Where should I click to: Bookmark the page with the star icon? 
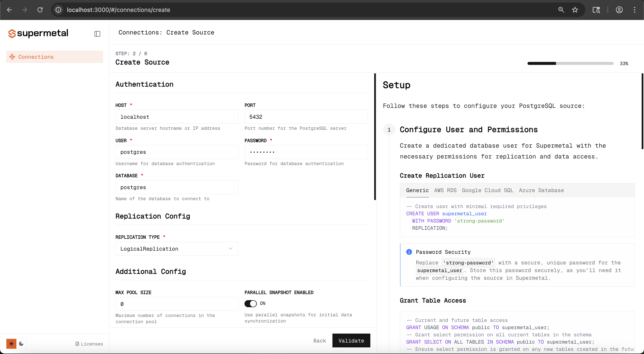[575, 10]
